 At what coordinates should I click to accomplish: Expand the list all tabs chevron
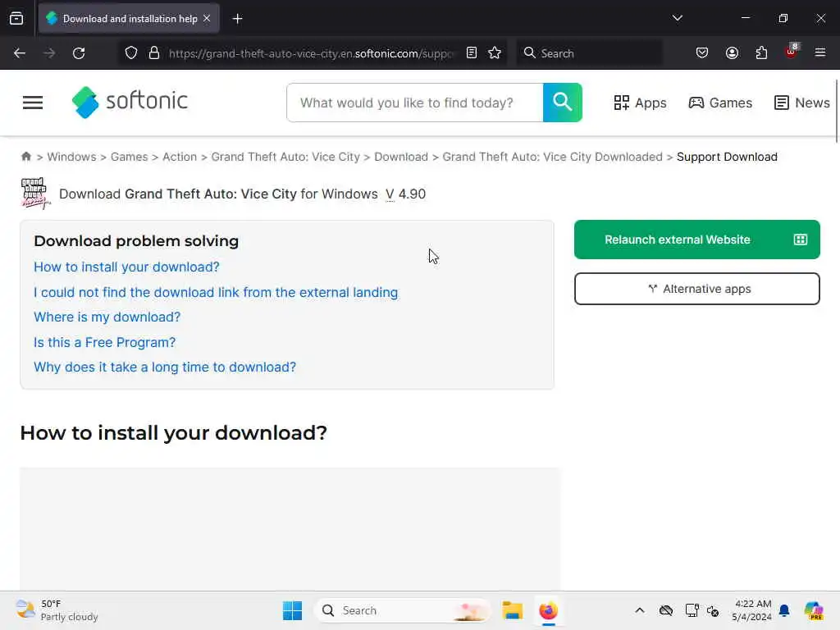(x=677, y=18)
